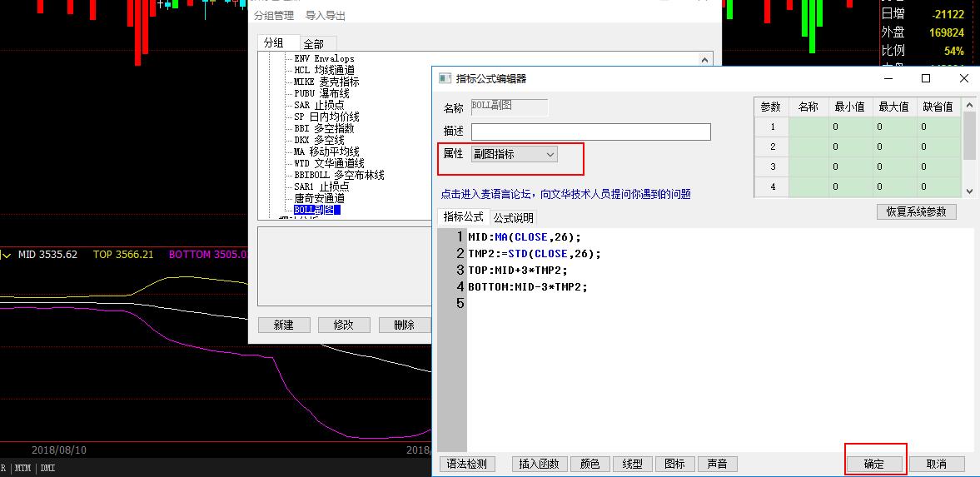This screenshot has width=980, height=477.
Task: Open the 分组管理 menu
Action: click(274, 16)
